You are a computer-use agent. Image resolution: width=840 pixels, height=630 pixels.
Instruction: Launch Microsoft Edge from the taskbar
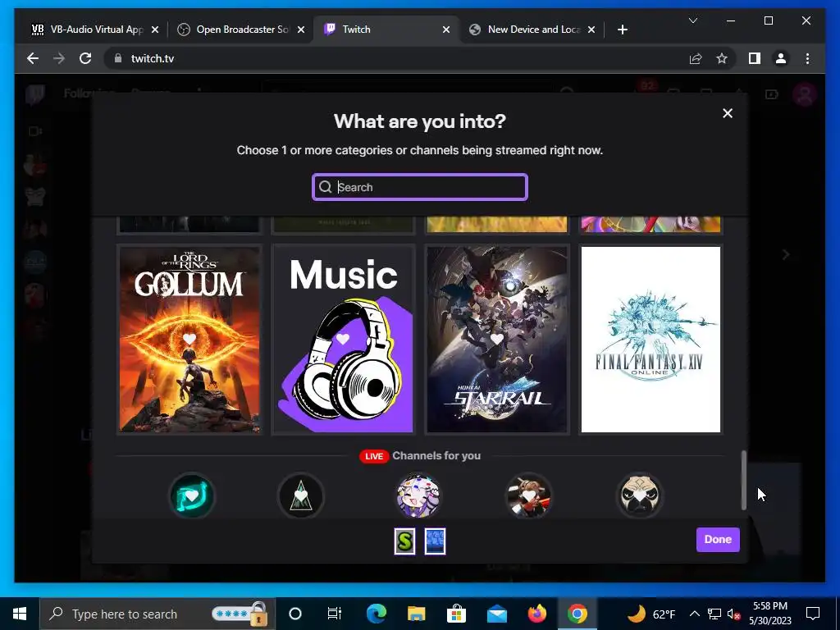[x=376, y=614]
